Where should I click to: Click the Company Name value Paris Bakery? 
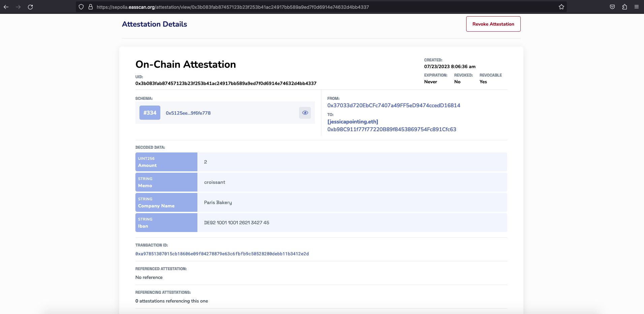(218, 202)
